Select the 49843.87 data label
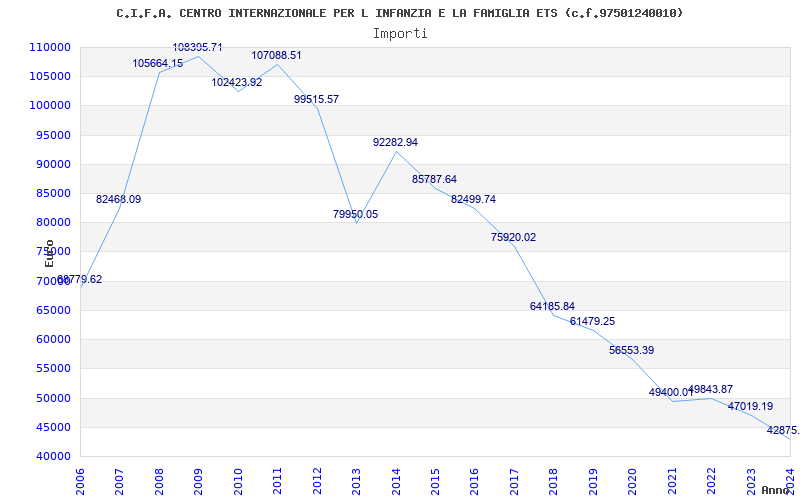The height and width of the screenshot is (500, 800). (x=711, y=390)
